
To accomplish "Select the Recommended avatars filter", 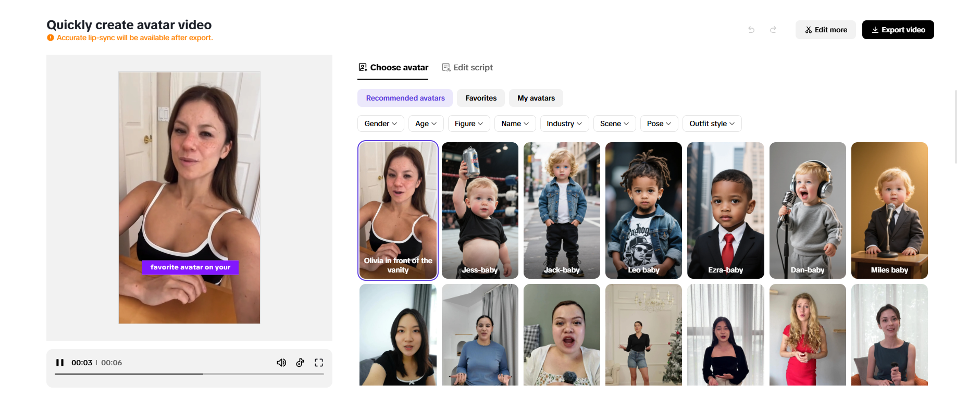I will (x=405, y=98).
